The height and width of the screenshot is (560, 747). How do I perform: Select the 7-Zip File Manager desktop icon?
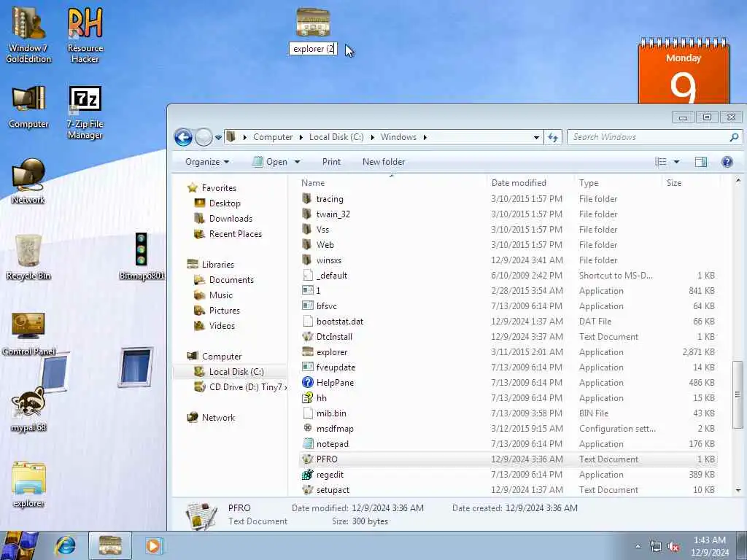[x=85, y=112]
